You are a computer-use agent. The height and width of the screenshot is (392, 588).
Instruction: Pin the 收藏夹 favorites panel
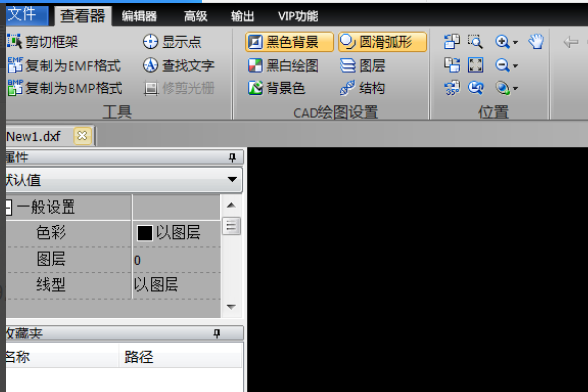point(217,333)
